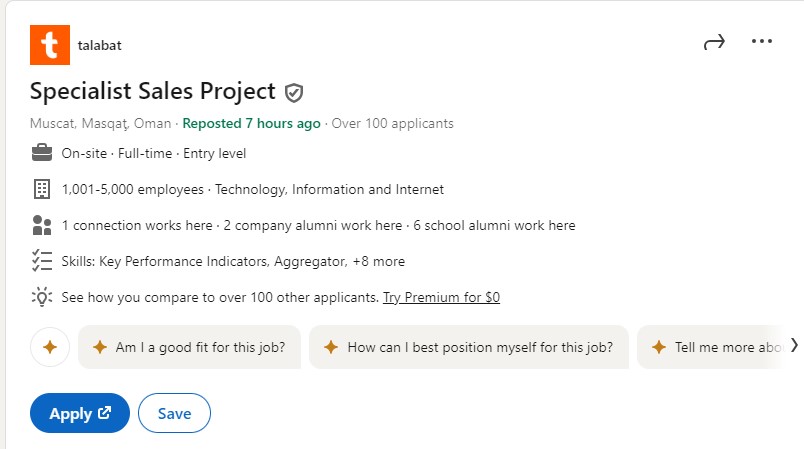The image size is (804, 449).
Task: Show the +8 more skills text
Action: pos(378,261)
